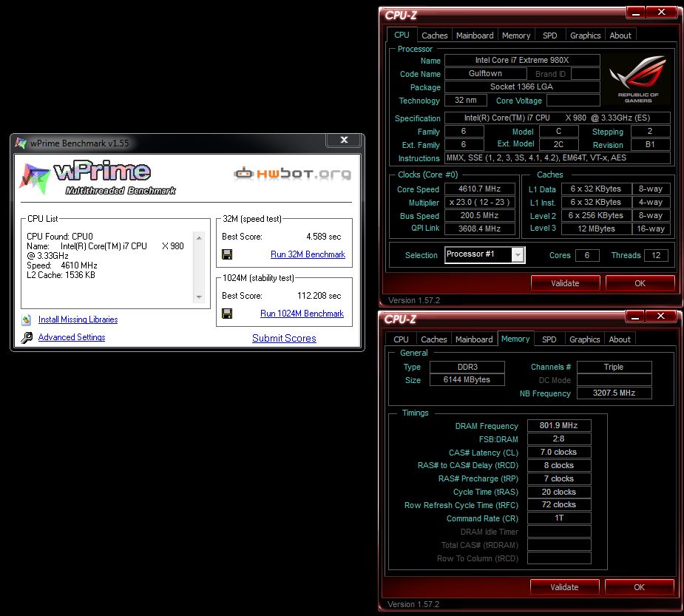This screenshot has height=616, width=684.
Task: Click the Row Refresh Cycle Time value 72 clocks
Action: pos(559,505)
